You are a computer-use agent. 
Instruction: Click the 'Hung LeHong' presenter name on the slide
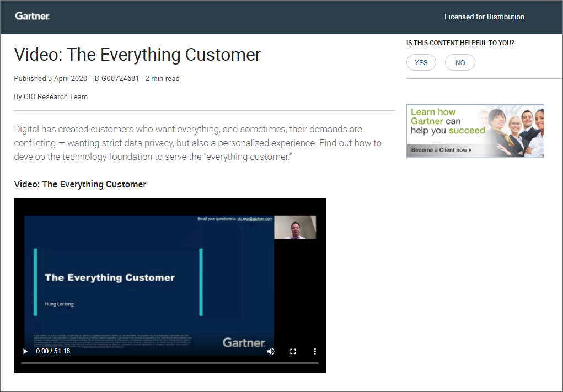pyautogui.click(x=59, y=304)
